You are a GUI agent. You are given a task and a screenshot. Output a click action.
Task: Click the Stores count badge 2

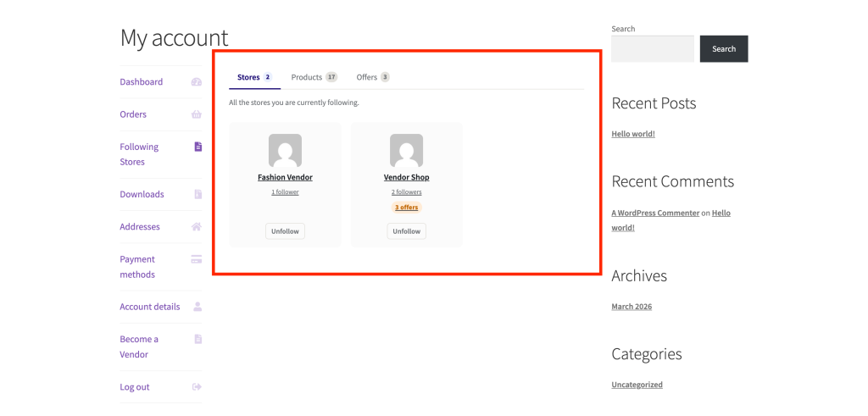(267, 77)
